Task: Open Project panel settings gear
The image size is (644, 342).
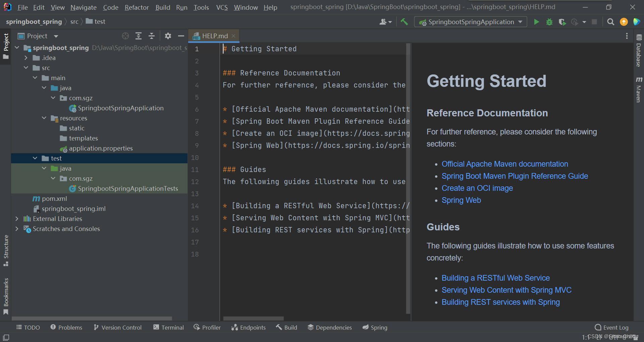Action: click(168, 36)
